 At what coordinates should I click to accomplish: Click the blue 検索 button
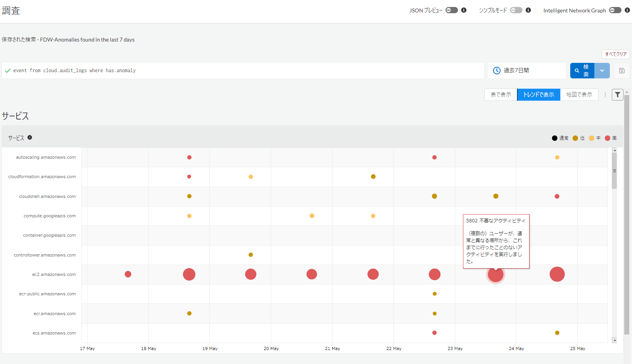click(x=582, y=71)
